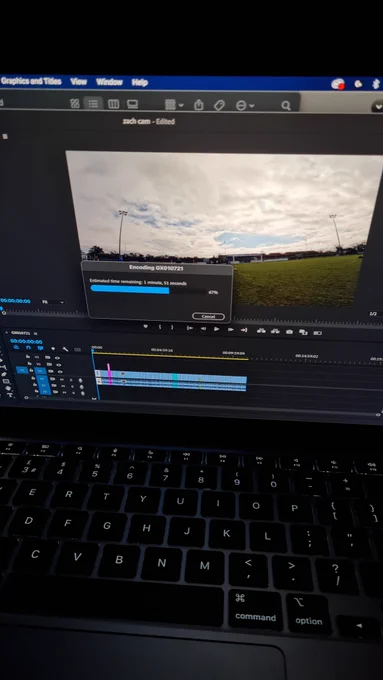
Task: Cancel the encoding of GX010721
Action: point(208,316)
